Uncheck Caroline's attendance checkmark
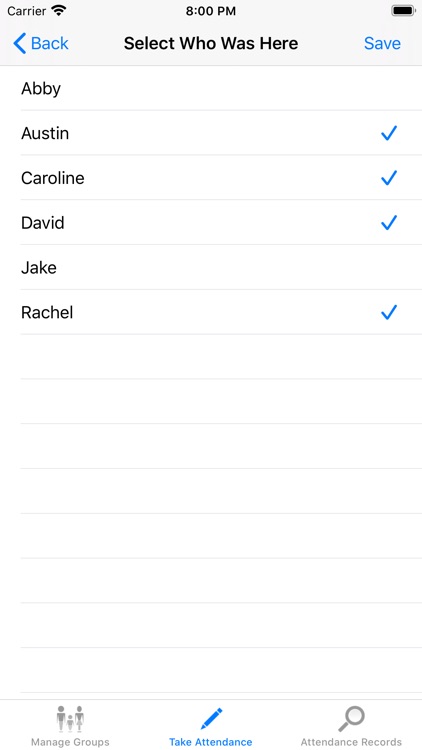 pos(389,178)
